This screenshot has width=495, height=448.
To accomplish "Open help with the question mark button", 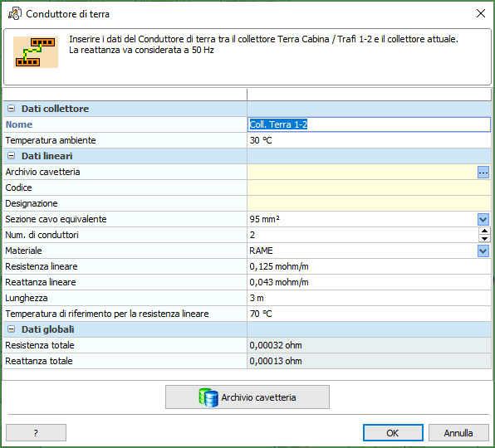I will pyautogui.click(x=36, y=433).
